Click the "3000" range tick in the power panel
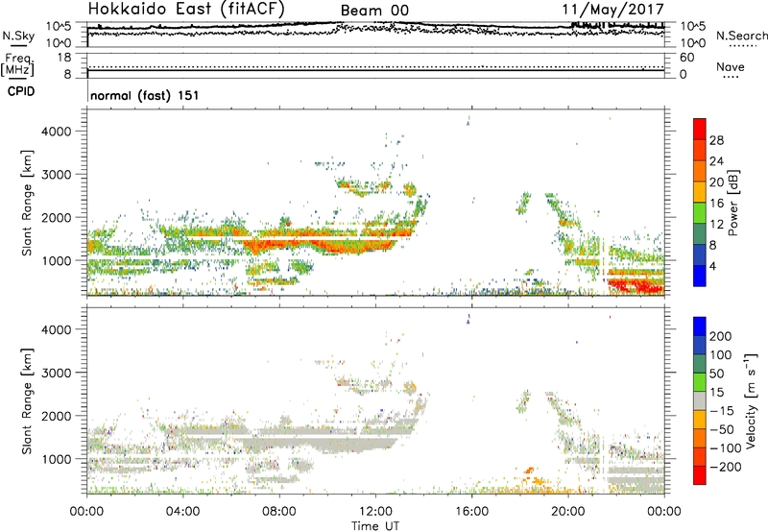The height and width of the screenshot is (532, 768). tap(56, 175)
